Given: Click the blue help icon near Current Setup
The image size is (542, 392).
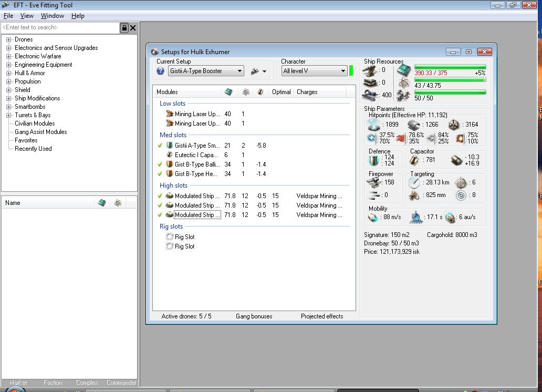Looking at the screenshot, I should pyautogui.click(x=161, y=71).
